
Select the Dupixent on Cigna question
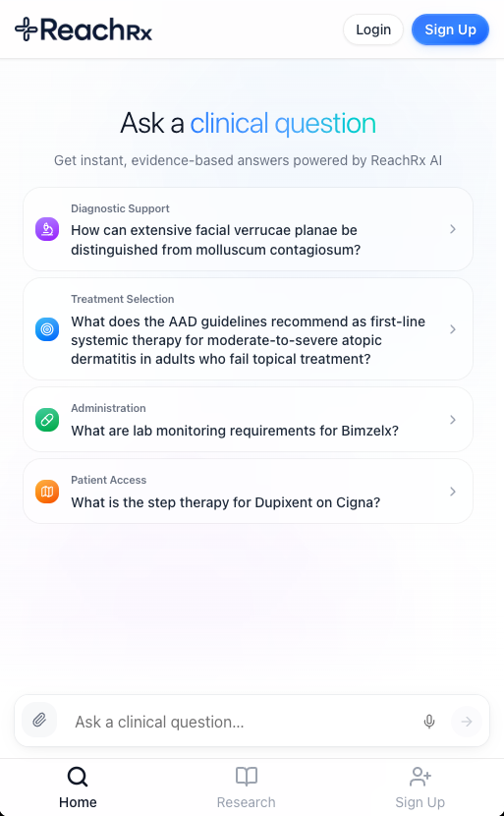[x=249, y=492]
